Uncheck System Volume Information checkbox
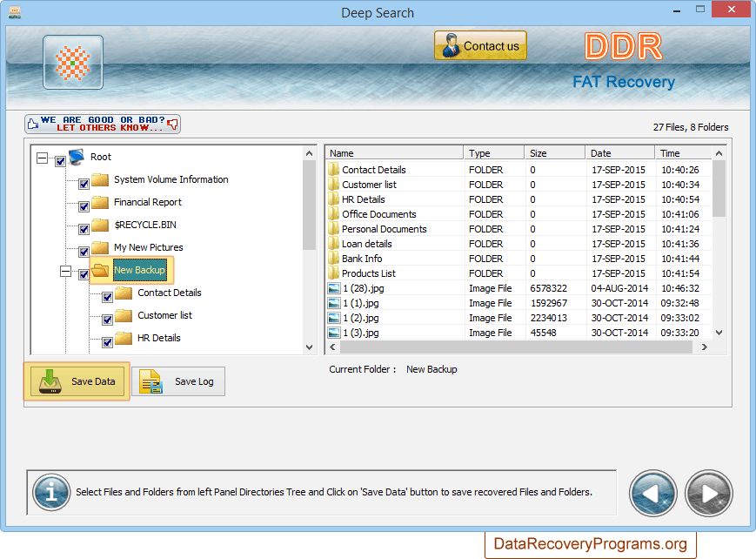Viewport: 756px width, 559px height. tap(84, 184)
